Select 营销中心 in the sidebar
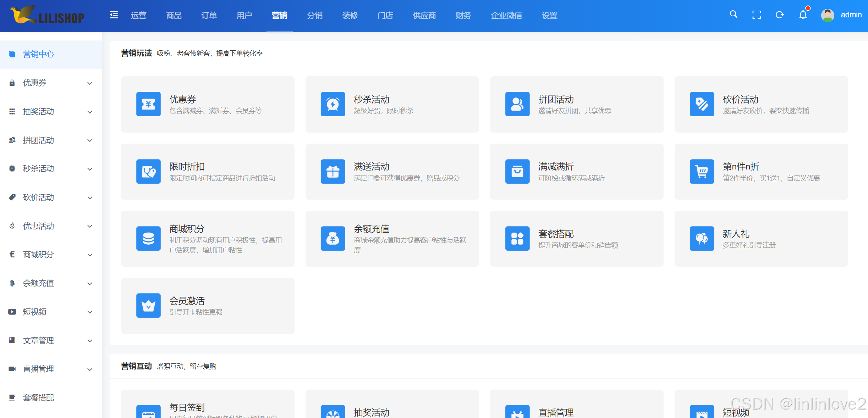 click(38, 54)
